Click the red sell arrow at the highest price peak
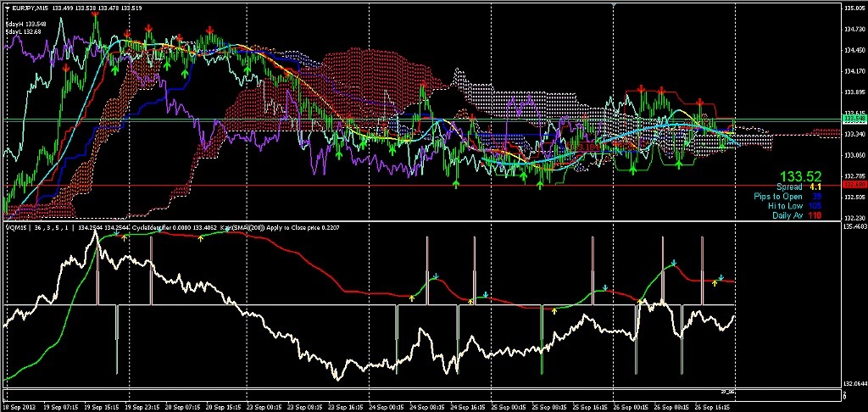868x412 pixels. (x=95, y=14)
